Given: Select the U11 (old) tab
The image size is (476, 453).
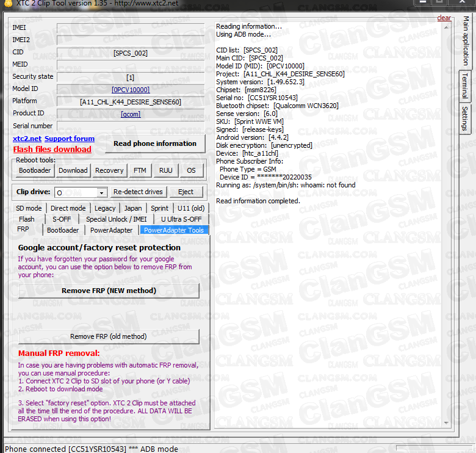Looking at the screenshot, I should (x=191, y=208).
